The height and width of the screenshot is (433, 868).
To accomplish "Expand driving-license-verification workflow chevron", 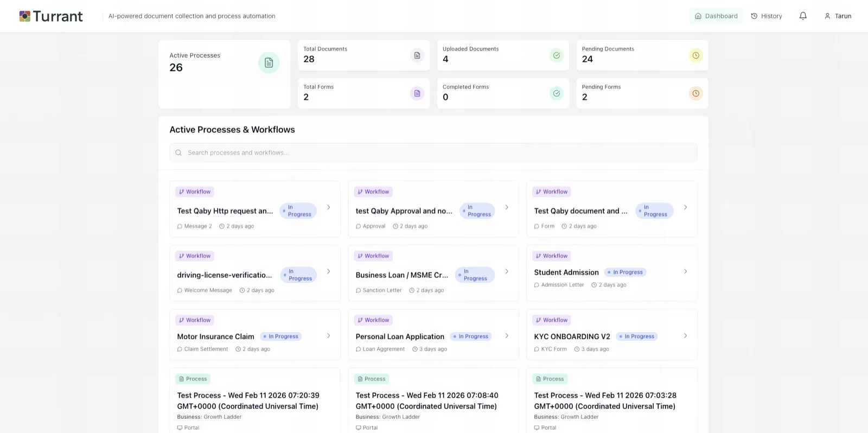I will (x=329, y=271).
